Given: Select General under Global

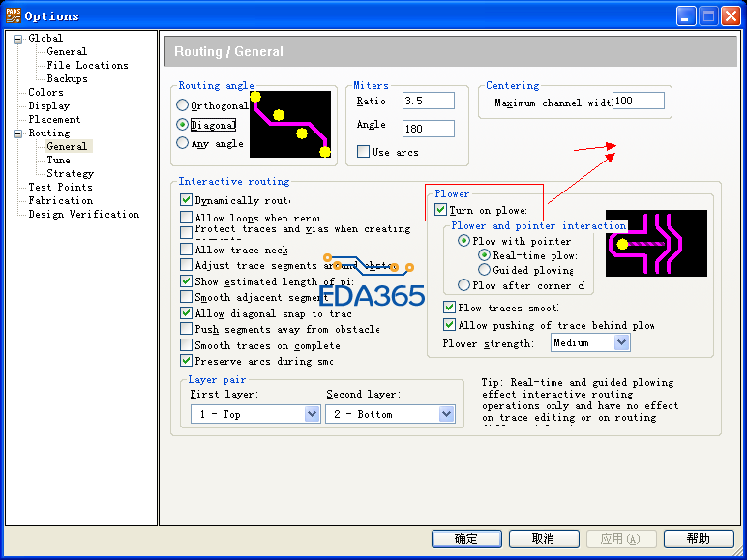Looking at the screenshot, I should (67, 51).
